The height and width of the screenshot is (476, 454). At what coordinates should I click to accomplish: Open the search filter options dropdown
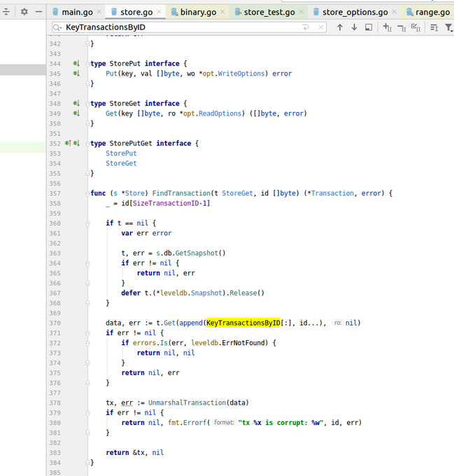[449, 27]
